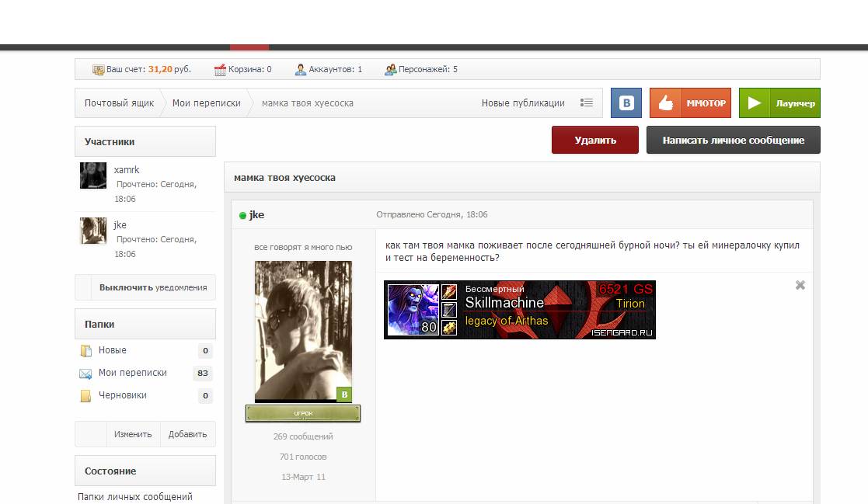Open the Новые публикации list icon
Viewport: 868px width, 504px height.
point(587,103)
